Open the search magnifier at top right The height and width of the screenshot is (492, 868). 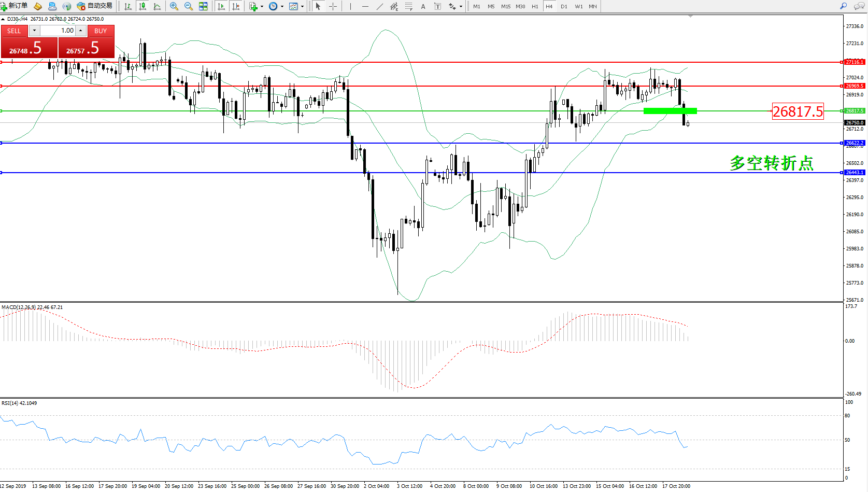pyautogui.click(x=843, y=6)
